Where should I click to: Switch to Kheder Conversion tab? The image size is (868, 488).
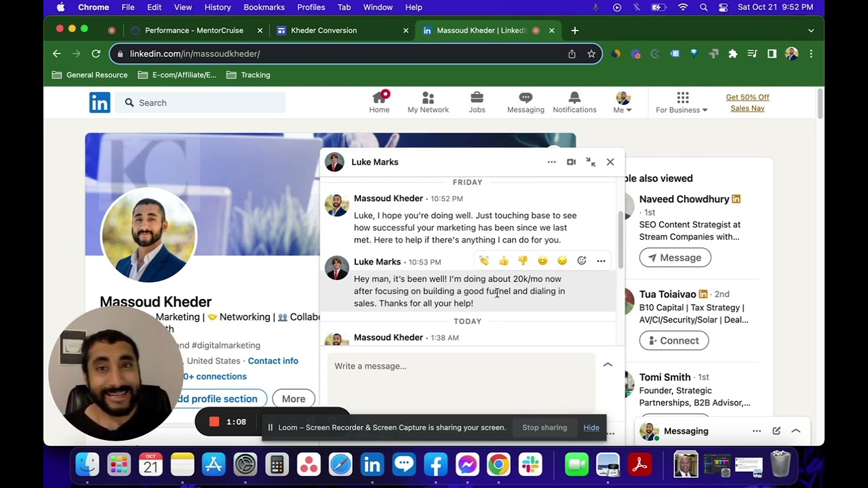coord(342,30)
